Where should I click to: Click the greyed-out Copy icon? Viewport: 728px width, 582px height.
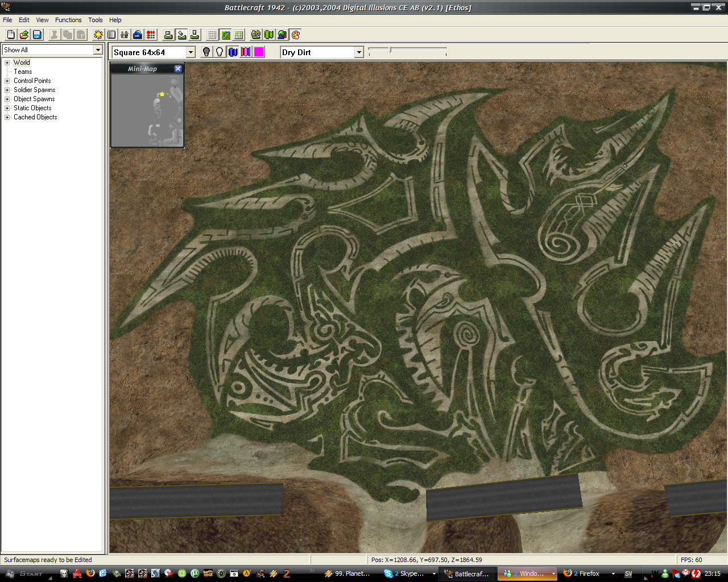pyautogui.click(x=68, y=35)
